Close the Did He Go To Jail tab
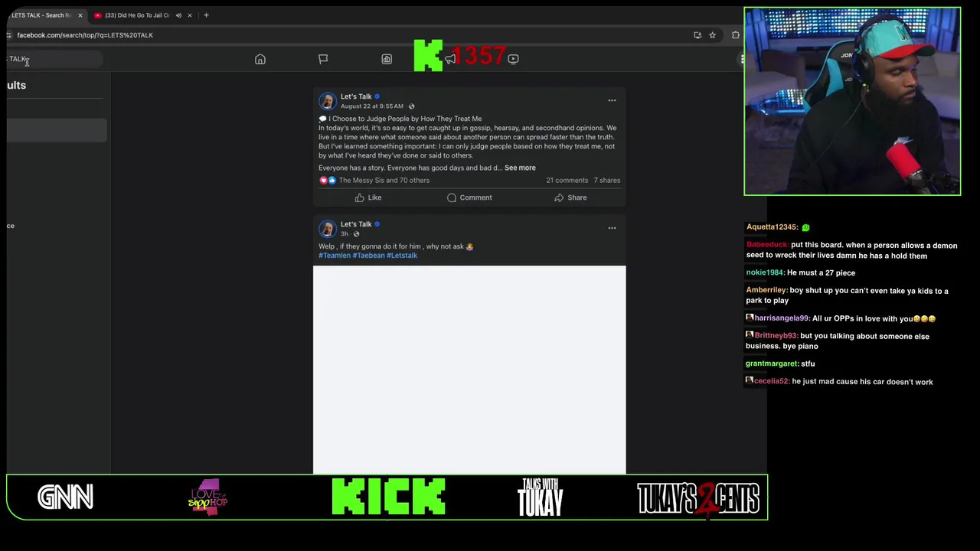Screen dimensions: 980x551 point(190,15)
